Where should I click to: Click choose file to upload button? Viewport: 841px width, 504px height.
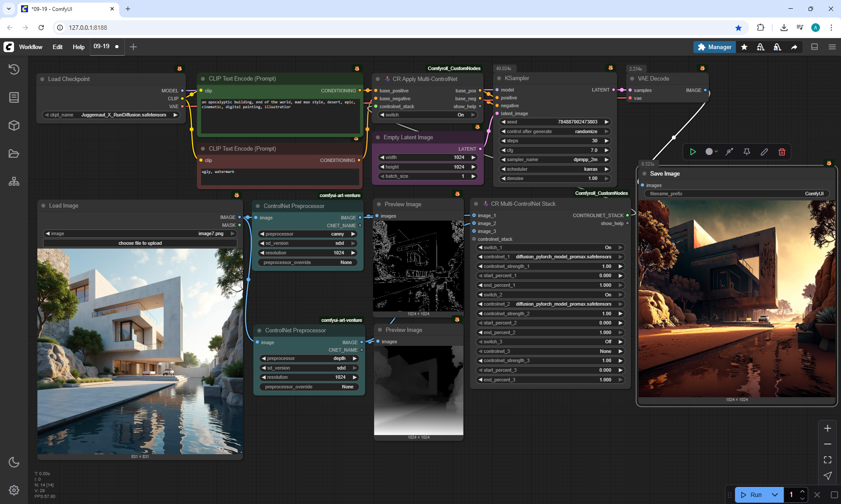[x=140, y=243]
